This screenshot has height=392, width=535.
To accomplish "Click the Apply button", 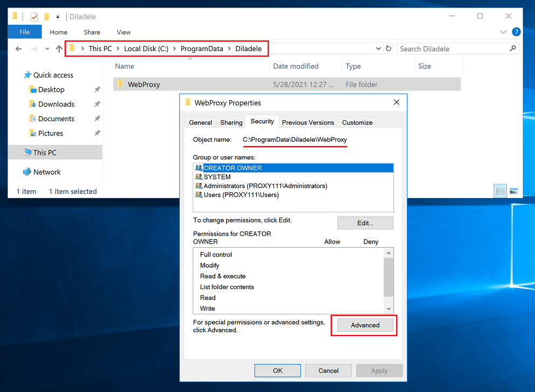I will point(379,370).
